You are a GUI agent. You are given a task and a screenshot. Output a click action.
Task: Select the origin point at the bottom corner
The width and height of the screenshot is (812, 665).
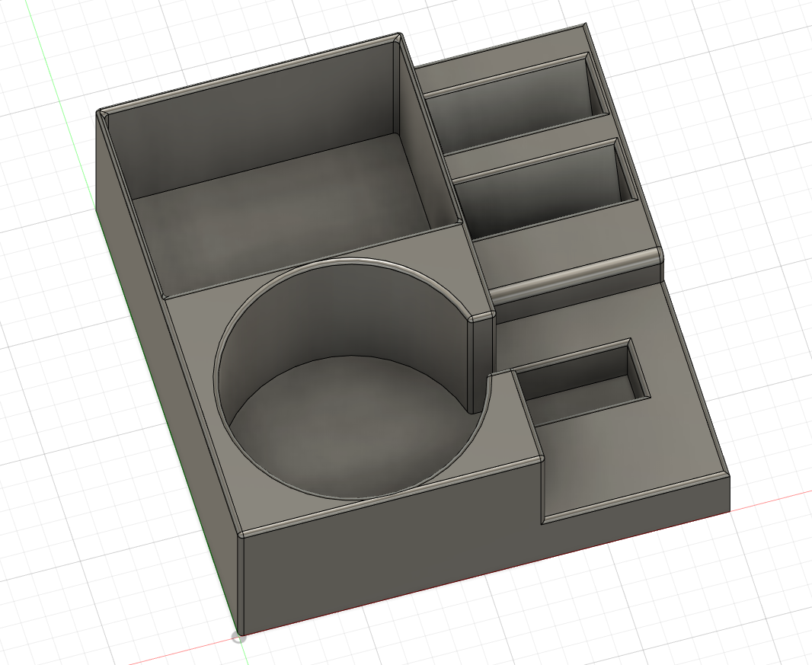pos(238,637)
